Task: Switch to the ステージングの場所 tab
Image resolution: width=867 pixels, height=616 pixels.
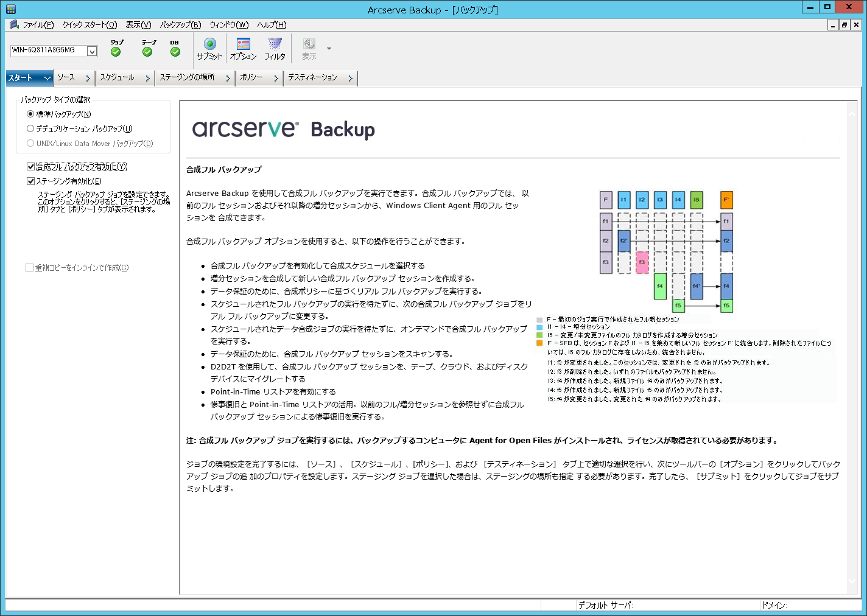Action: pyautogui.click(x=195, y=78)
